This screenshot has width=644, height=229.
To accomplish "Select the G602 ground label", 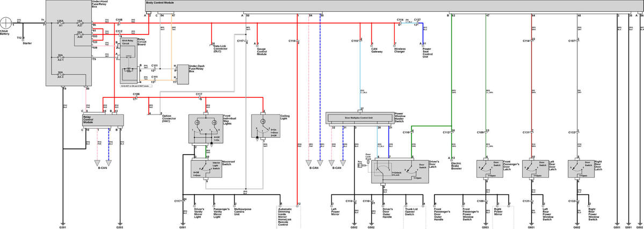I will tap(577, 227).
